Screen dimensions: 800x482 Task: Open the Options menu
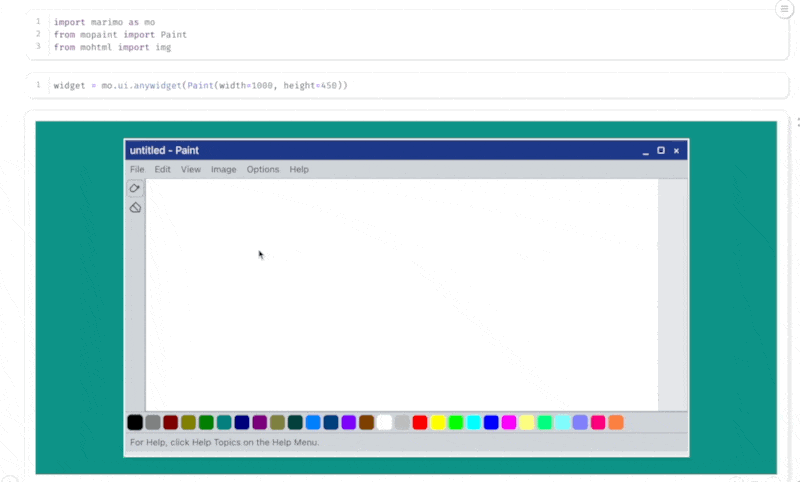click(x=263, y=170)
